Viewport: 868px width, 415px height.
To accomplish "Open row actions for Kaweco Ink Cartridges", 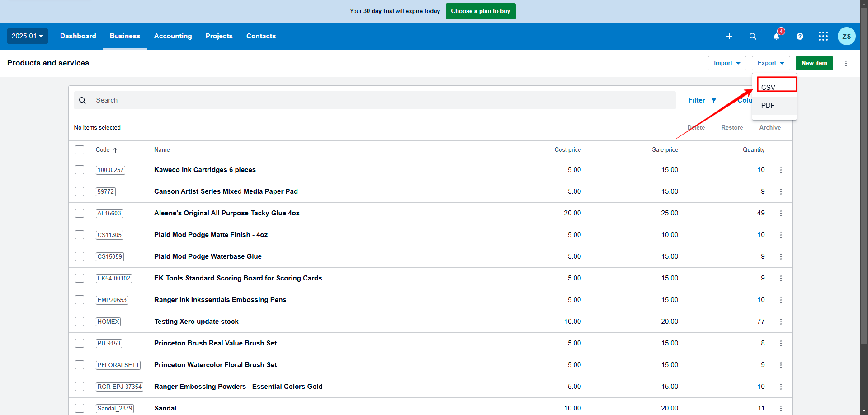I will point(781,170).
